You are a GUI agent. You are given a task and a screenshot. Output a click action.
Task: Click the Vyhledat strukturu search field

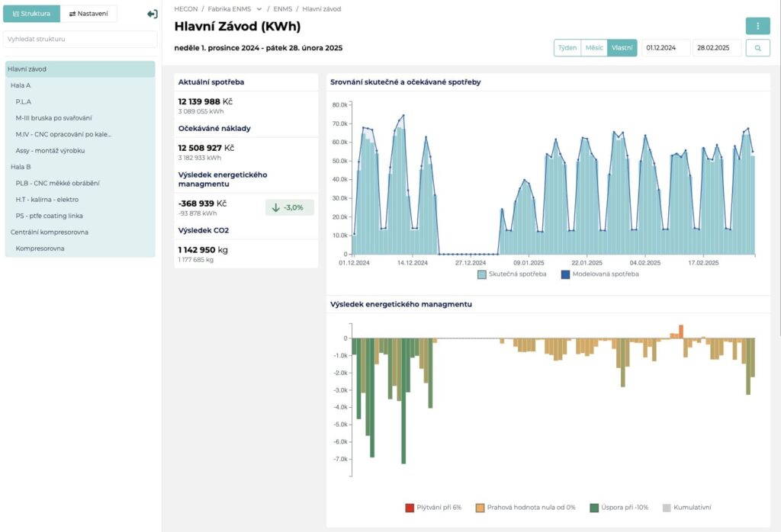80,39
